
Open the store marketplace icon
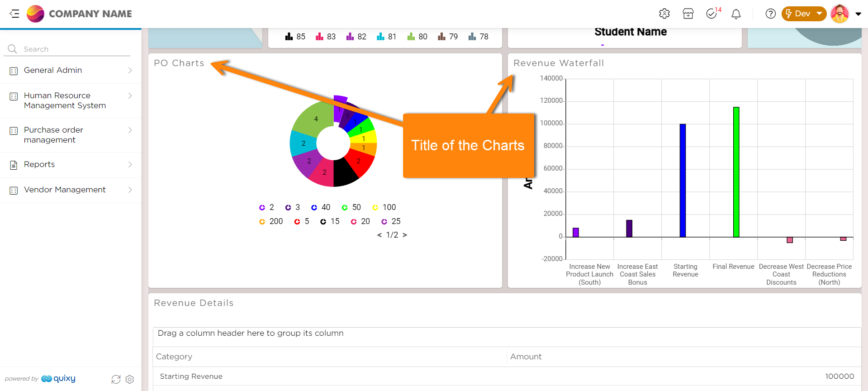688,14
